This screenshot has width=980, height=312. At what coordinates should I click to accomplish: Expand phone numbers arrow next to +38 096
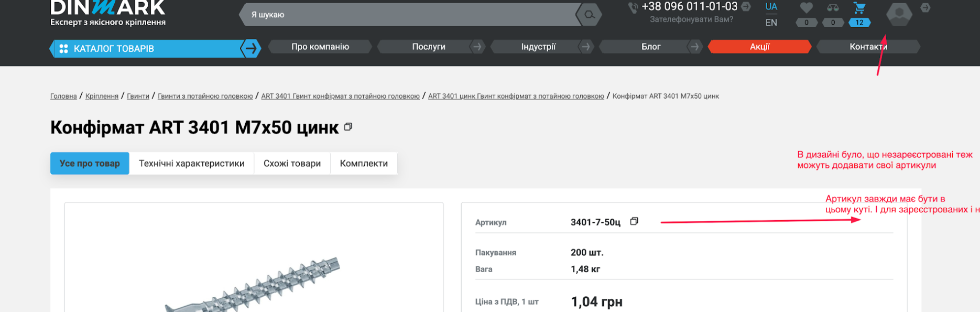(x=746, y=7)
